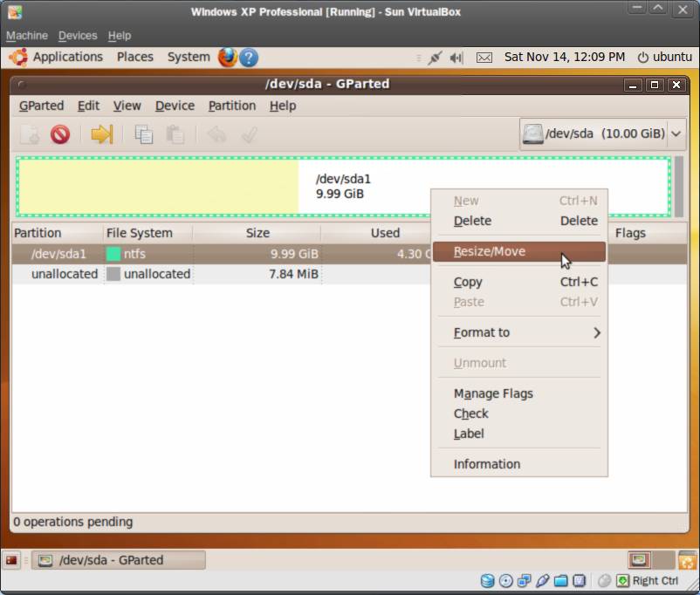Open the Edit menu in GParted
The image size is (700, 595).
(88, 106)
